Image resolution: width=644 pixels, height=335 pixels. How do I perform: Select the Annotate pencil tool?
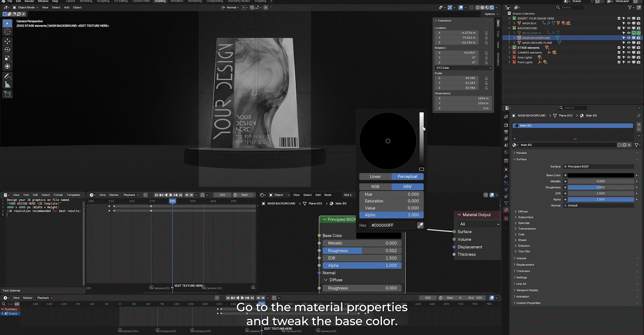(7, 76)
